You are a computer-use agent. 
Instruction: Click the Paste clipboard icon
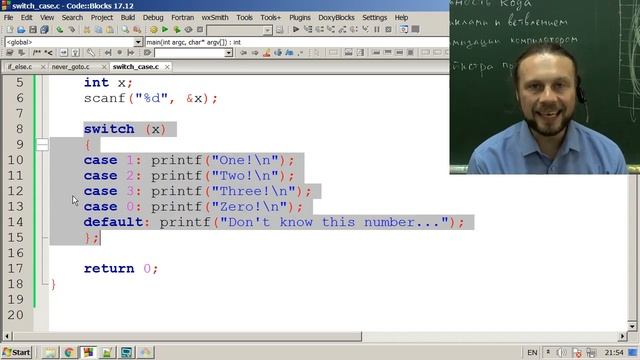click(110, 29)
